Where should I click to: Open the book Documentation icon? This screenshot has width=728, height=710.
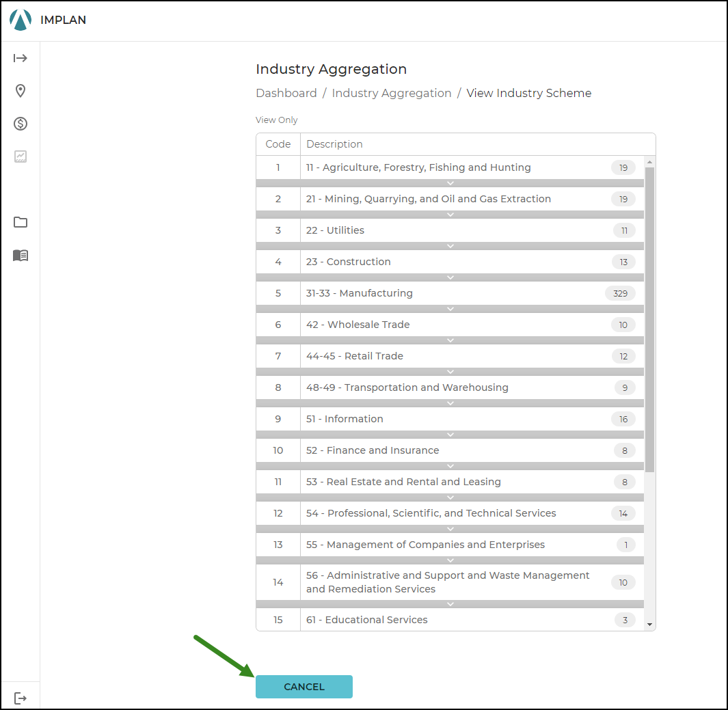click(21, 255)
